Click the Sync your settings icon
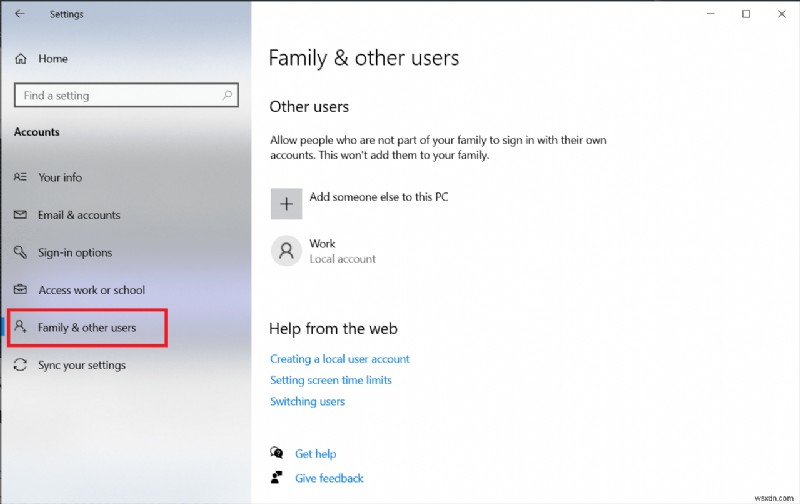The width and height of the screenshot is (800, 504). (21, 365)
